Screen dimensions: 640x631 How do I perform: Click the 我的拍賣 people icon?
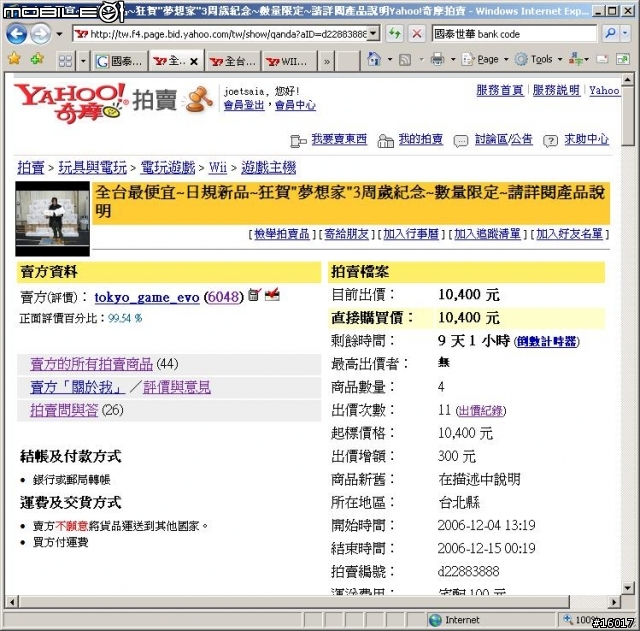(385, 141)
